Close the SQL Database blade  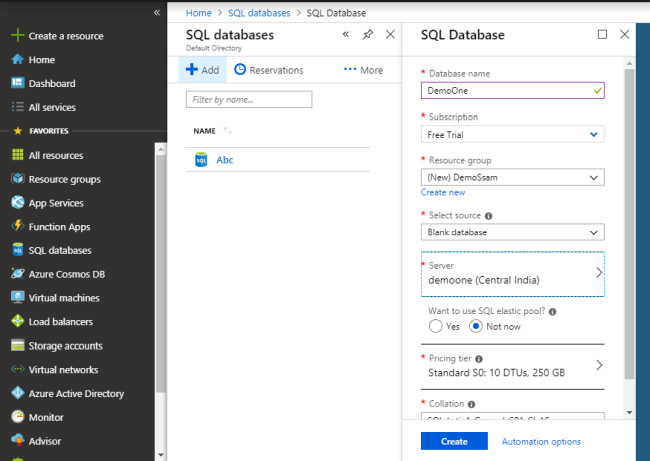pyautogui.click(x=624, y=34)
